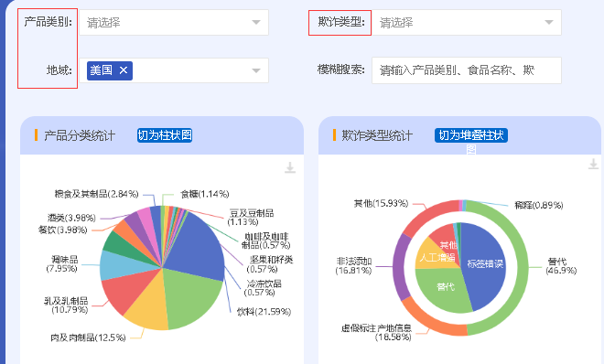Open the 欺诈类型 dropdown
The height and width of the screenshot is (364, 604).
(x=466, y=23)
